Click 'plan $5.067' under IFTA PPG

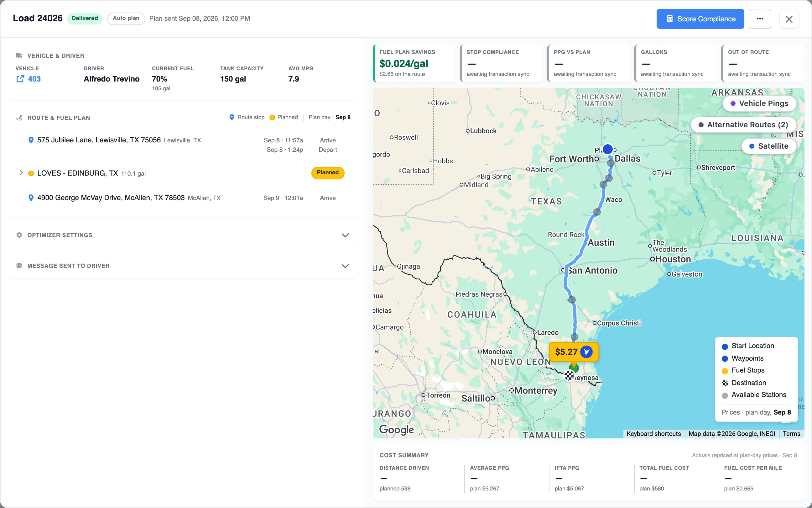569,489
